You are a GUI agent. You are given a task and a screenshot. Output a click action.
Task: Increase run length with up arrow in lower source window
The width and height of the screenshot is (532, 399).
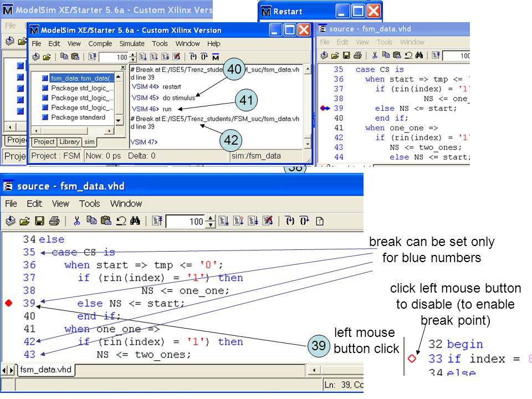(x=211, y=218)
